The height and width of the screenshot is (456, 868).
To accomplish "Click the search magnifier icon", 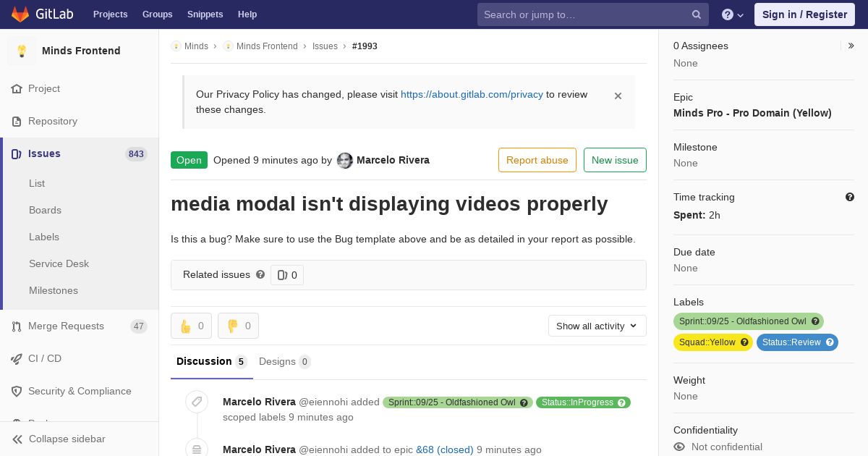I will (x=697, y=14).
